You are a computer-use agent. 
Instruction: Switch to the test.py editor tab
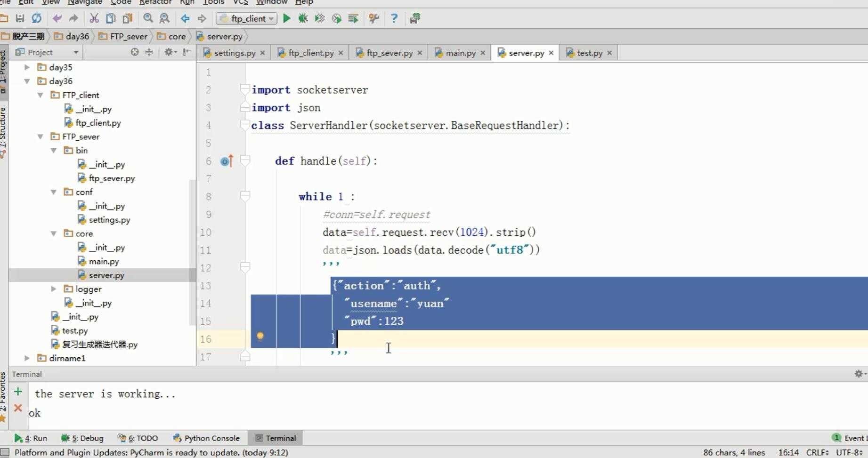tap(589, 53)
